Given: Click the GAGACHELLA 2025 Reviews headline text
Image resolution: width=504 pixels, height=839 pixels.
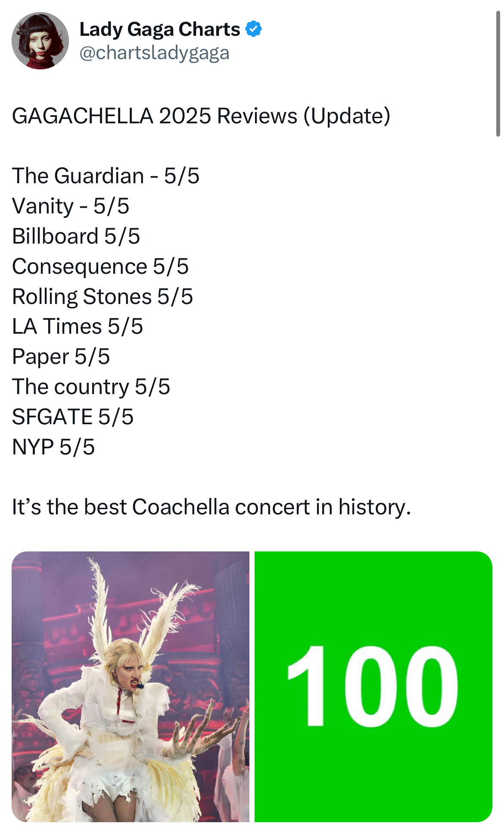Looking at the screenshot, I should coord(201,116).
